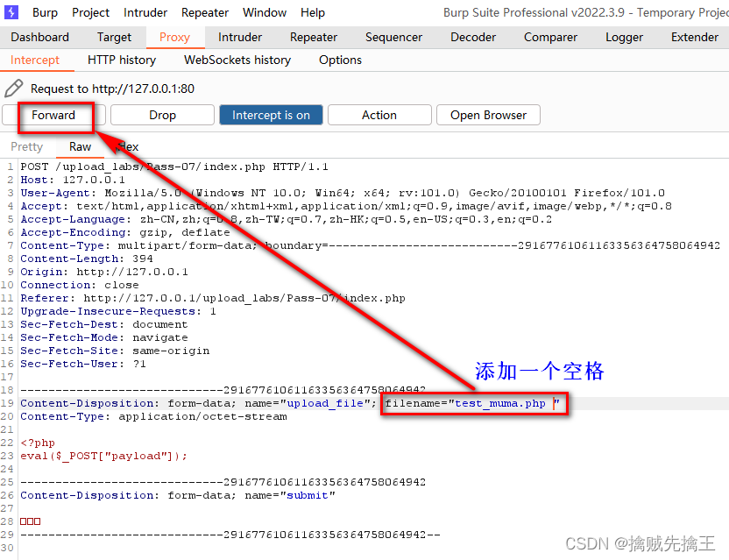Screen dimensions: 729x560
Task: Click the pencil edit icon beside Request
Action: coord(13,89)
